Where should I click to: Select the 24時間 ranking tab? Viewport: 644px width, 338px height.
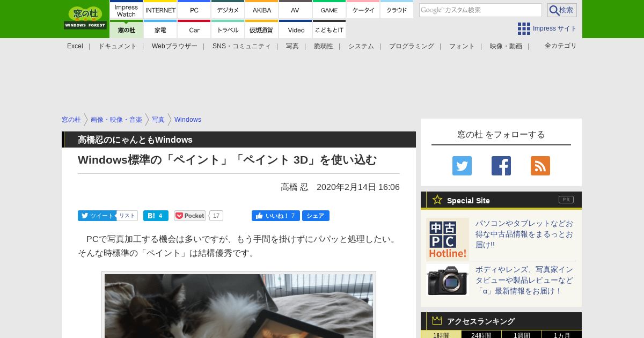click(x=481, y=334)
